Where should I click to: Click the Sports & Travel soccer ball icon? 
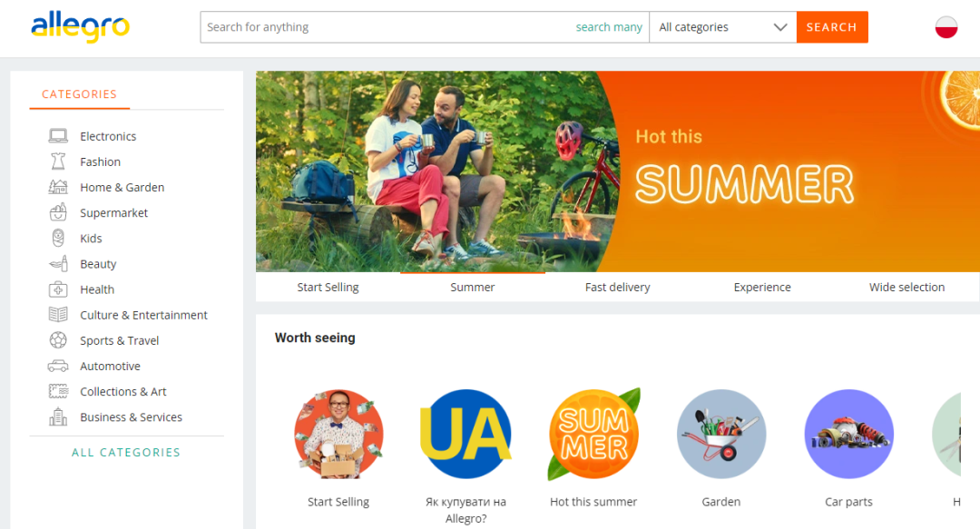58,340
